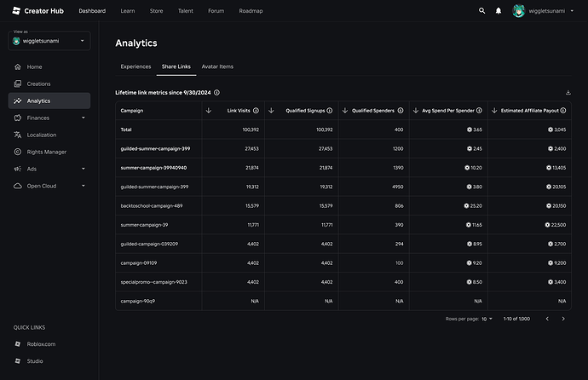This screenshot has width=588, height=380.
Task: Open Rights Manager in the sidebar
Action: tap(46, 152)
